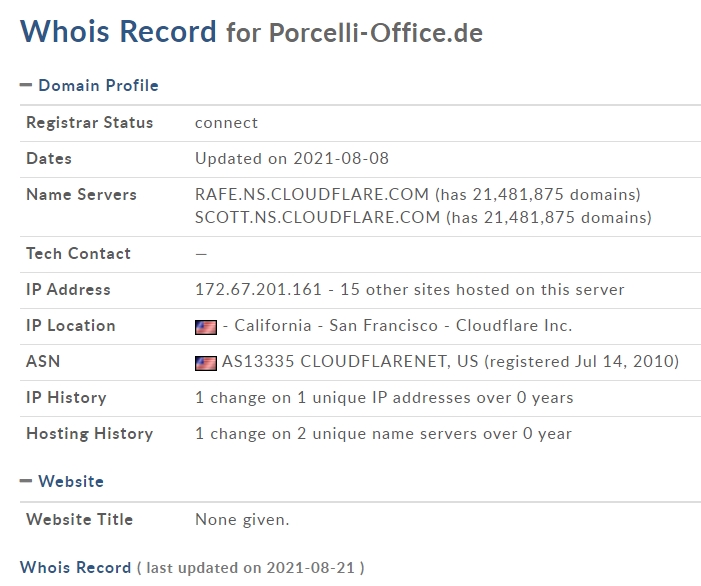Collapse the Website section heading text
The height and width of the screenshot is (586, 701).
tap(71, 482)
